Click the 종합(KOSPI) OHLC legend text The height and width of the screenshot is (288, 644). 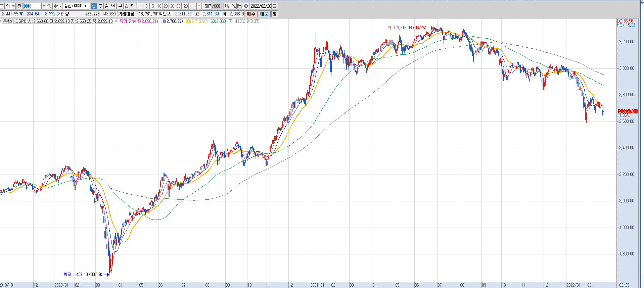coord(58,21)
